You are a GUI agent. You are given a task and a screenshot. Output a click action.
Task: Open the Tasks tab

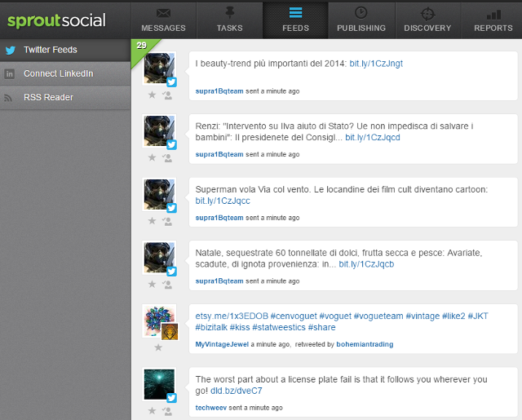tap(230, 20)
